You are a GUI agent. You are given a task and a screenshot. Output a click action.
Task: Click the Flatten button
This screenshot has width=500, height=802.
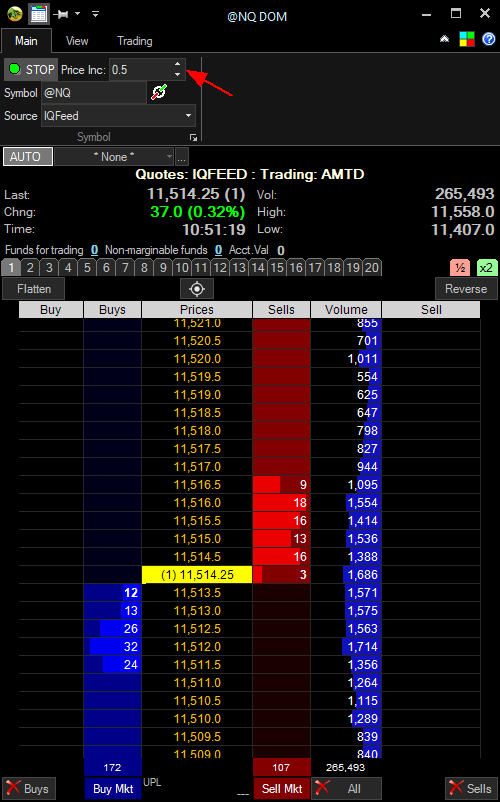click(x=34, y=289)
